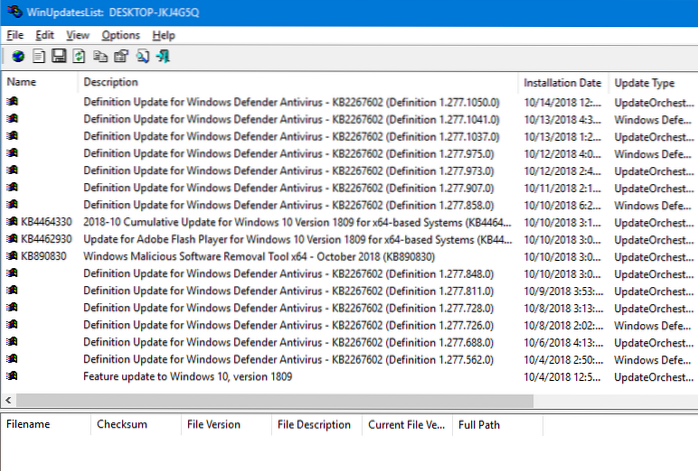698x472 pixels.
Task: Sort by the Name column header
Action: tap(40, 82)
